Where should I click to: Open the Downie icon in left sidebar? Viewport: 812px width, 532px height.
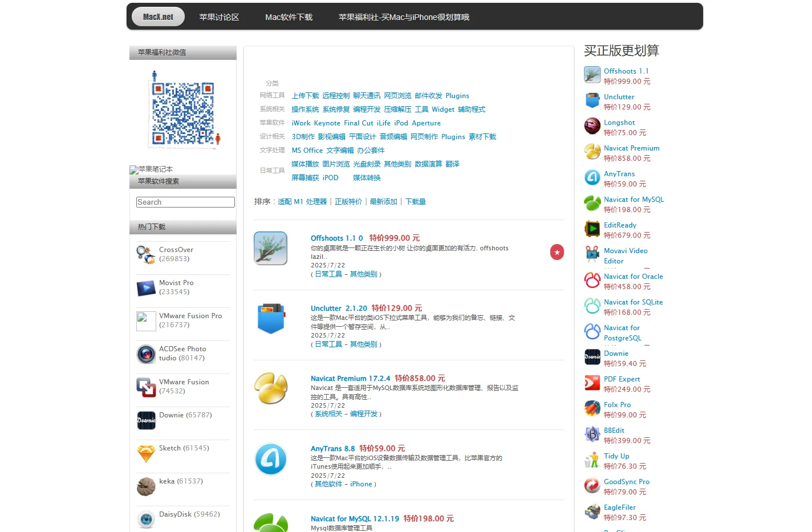point(146,420)
